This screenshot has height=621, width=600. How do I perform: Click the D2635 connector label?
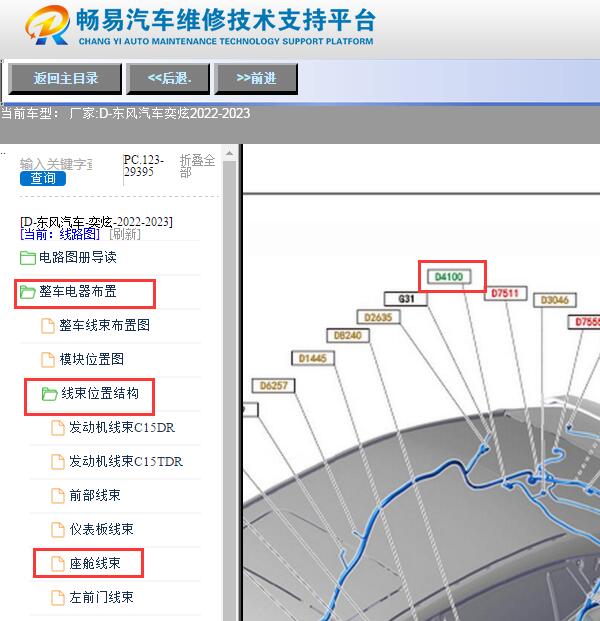(378, 317)
